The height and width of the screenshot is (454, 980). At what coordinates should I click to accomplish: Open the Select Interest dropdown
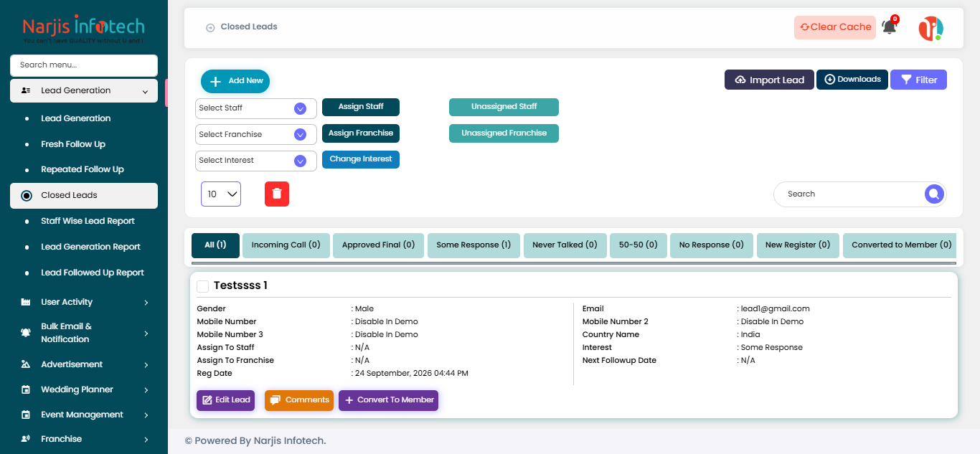(256, 161)
